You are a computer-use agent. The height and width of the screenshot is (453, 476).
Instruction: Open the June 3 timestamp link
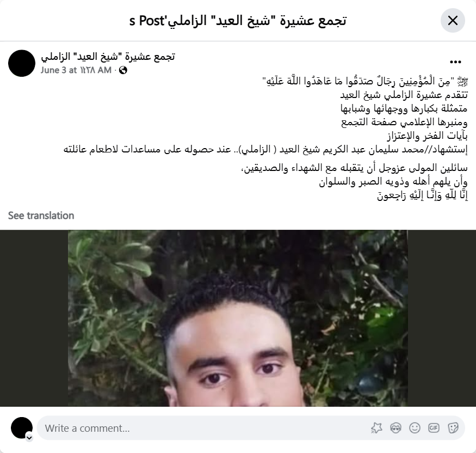pos(76,70)
